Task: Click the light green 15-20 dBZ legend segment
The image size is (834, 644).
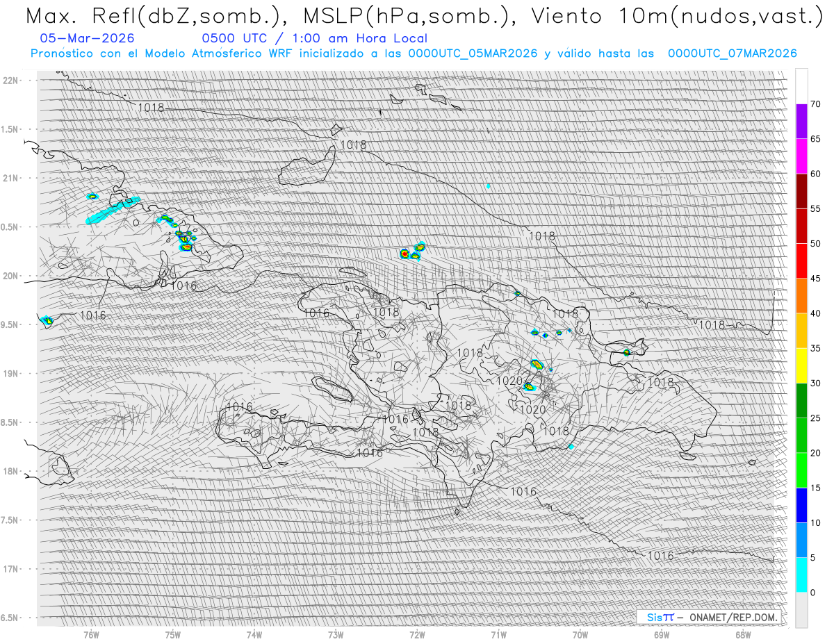Action: click(x=801, y=470)
